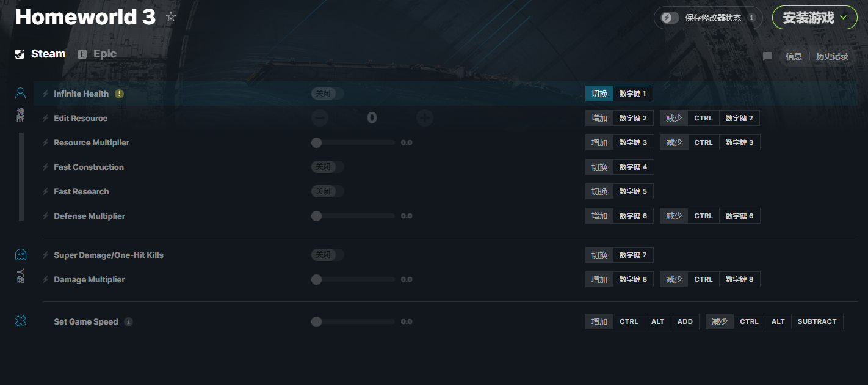Image resolution: width=868 pixels, height=385 pixels.
Task: Open the chat bubble comments icon
Action: tap(767, 56)
